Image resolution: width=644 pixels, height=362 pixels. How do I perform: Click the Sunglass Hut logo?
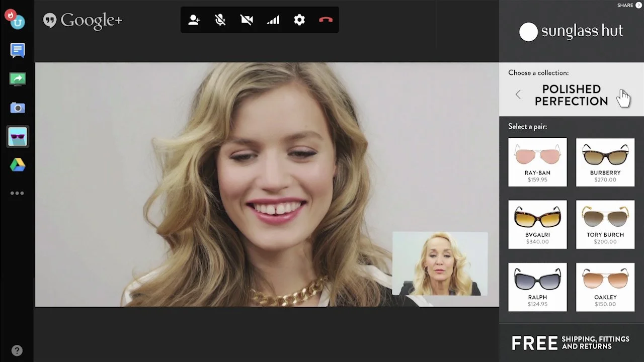pos(571,31)
